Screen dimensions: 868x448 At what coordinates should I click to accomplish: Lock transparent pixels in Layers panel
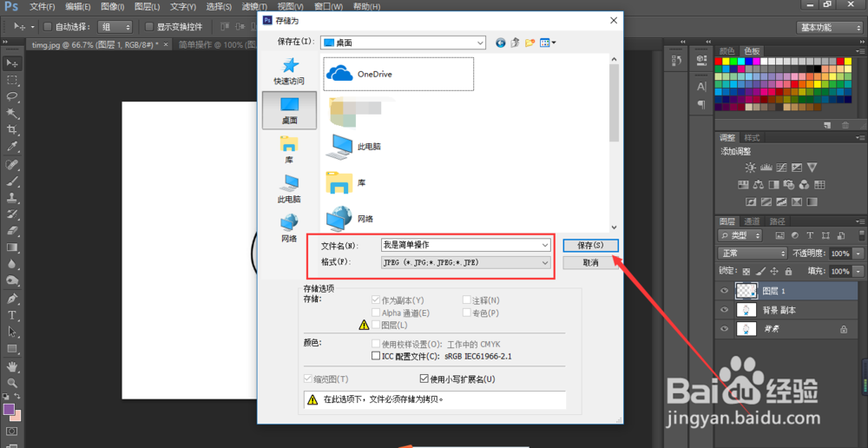[746, 272]
